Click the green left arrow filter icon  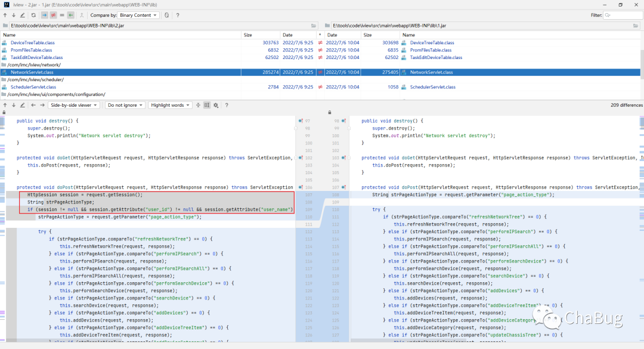click(71, 15)
